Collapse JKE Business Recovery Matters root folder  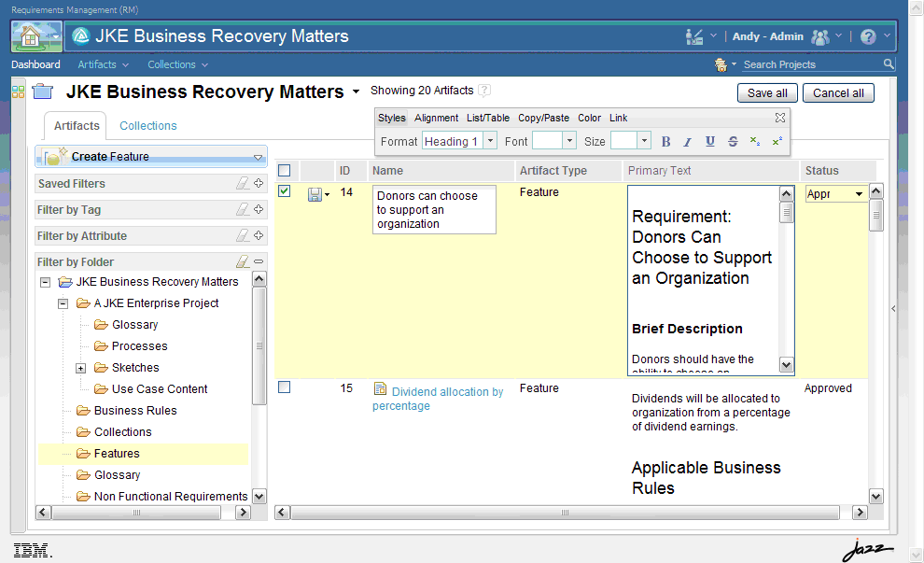point(45,282)
